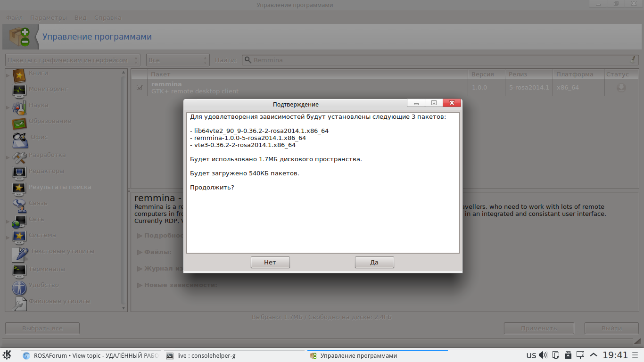Open the Все filter dropdown

point(178,60)
